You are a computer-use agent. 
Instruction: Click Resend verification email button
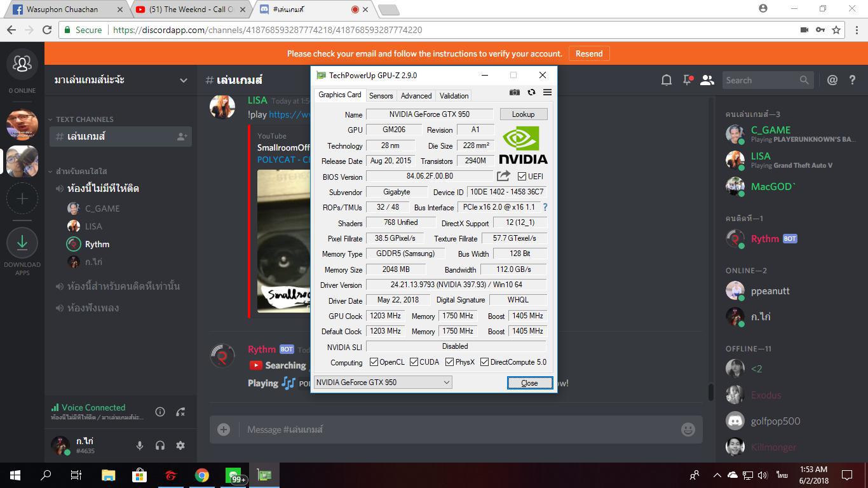[589, 54]
